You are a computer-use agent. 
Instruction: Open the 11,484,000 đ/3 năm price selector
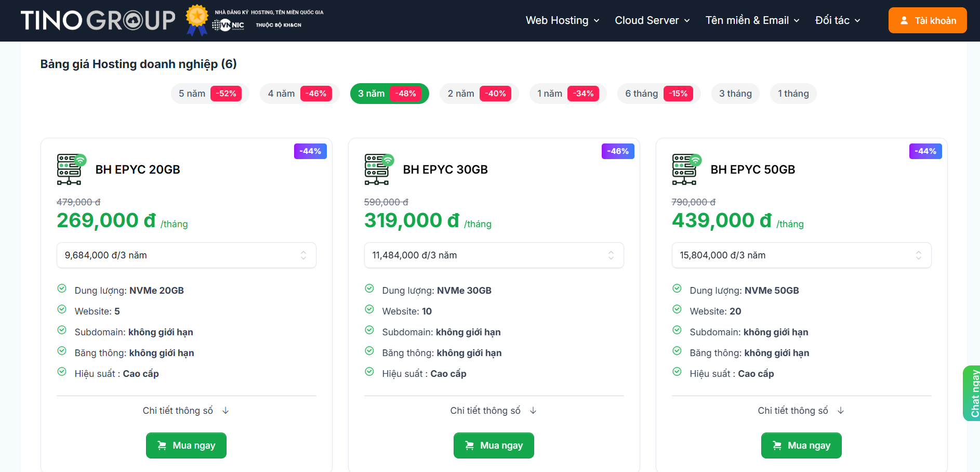tap(494, 255)
